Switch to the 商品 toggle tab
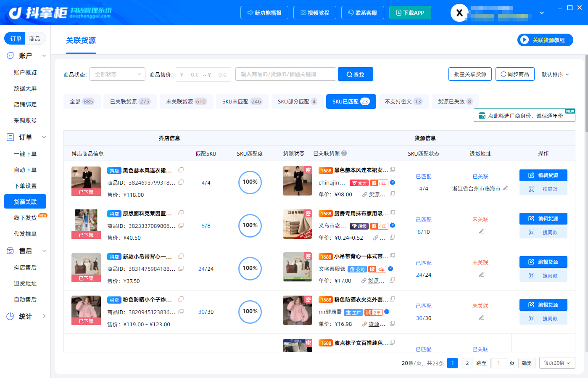 (x=35, y=39)
